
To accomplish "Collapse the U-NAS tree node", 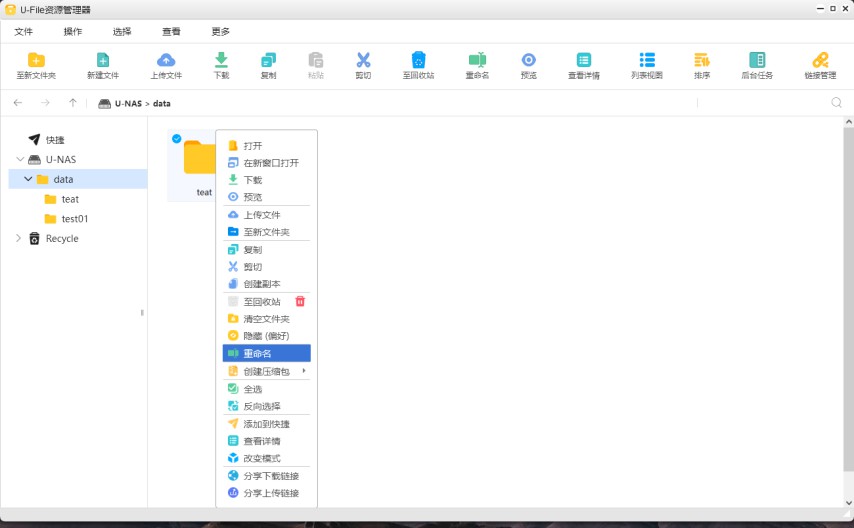I will (20, 159).
